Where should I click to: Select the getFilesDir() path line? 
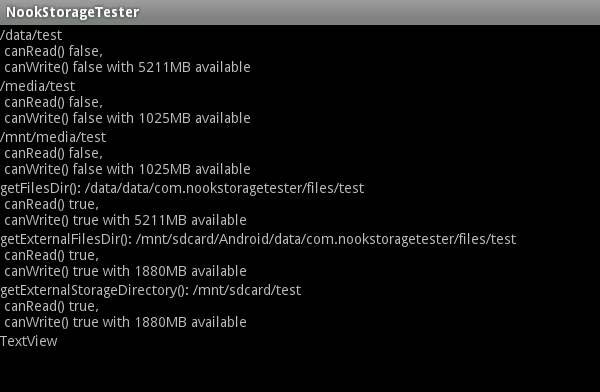[x=182, y=188]
